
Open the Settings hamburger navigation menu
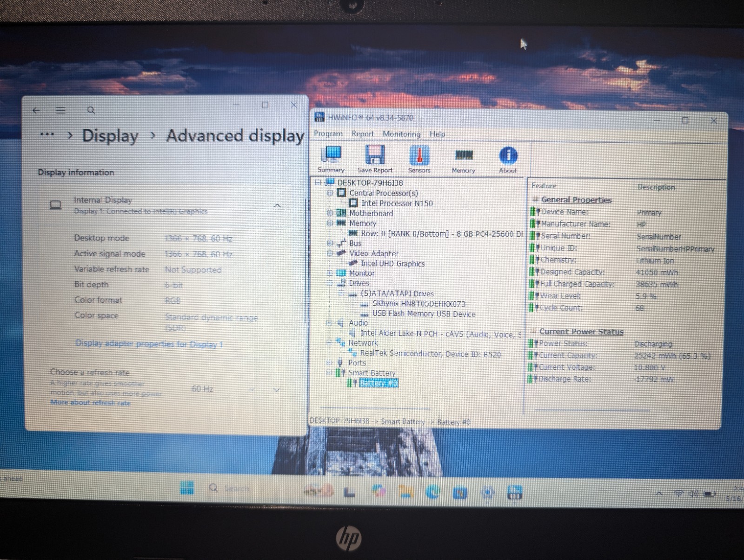click(x=60, y=111)
